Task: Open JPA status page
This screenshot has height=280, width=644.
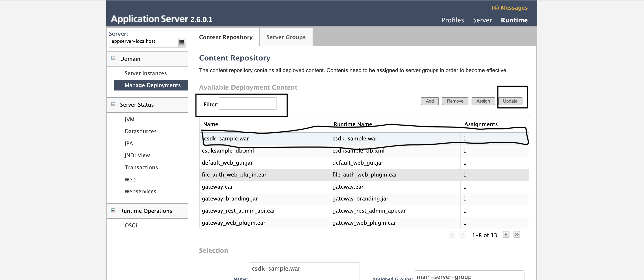Action: click(129, 143)
